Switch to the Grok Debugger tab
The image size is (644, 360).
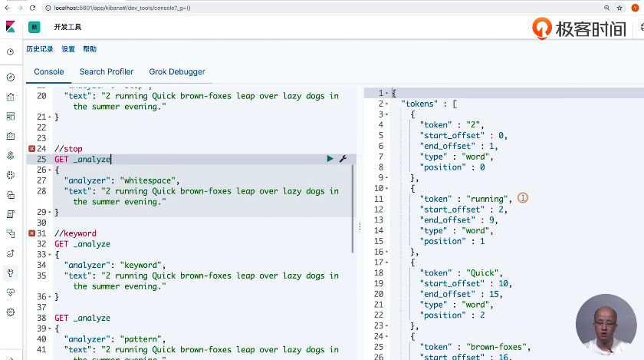click(x=177, y=72)
